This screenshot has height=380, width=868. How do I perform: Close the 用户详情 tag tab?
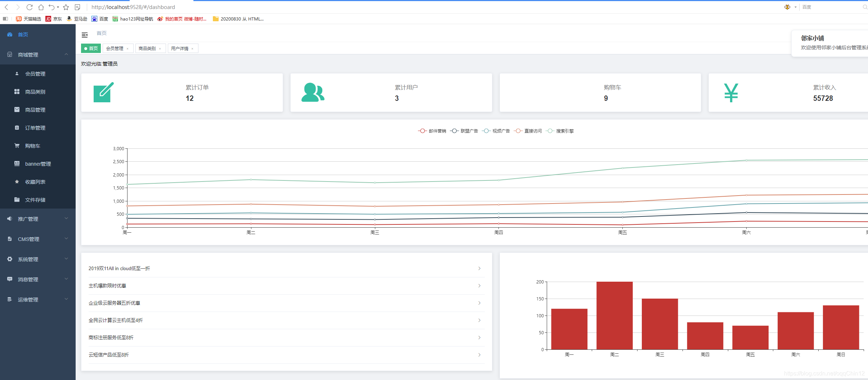pyautogui.click(x=192, y=49)
